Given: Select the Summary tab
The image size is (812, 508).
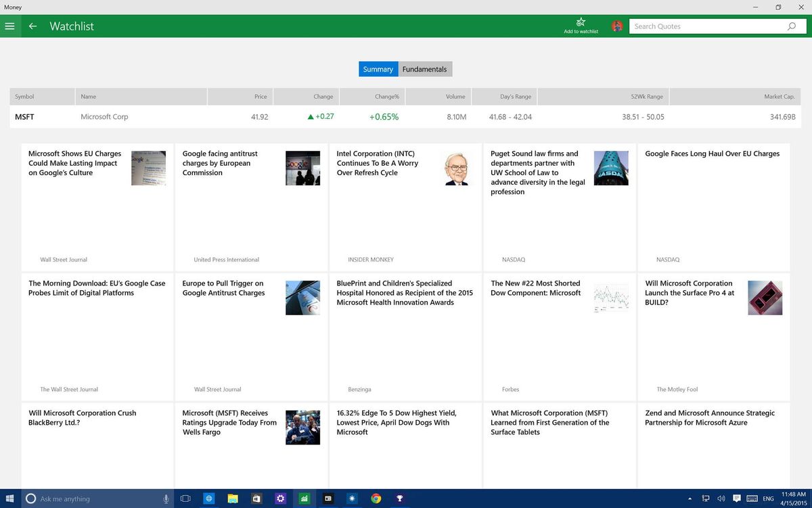Looking at the screenshot, I should coord(378,68).
